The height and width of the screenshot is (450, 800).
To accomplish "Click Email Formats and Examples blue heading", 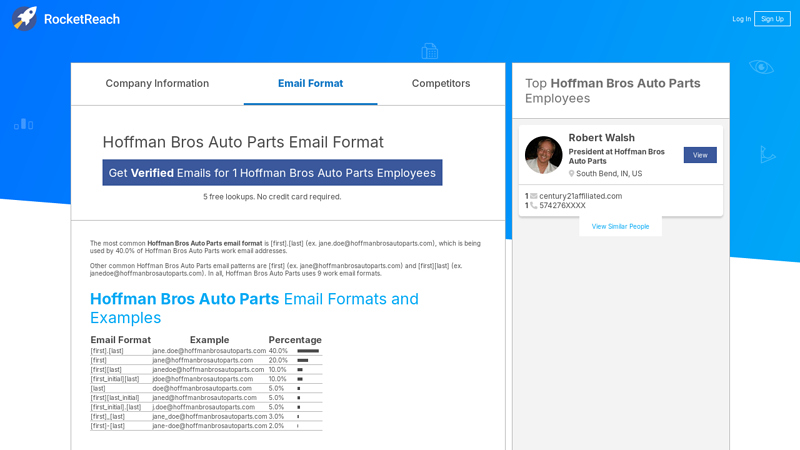I will 254,308.
